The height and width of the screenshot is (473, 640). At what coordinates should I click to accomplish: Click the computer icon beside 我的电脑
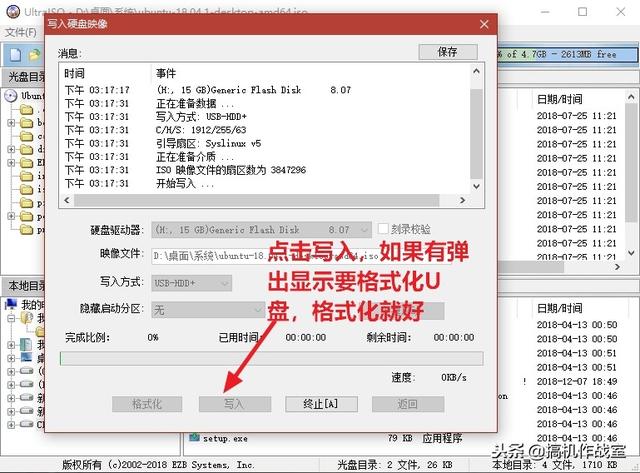[11, 304]
